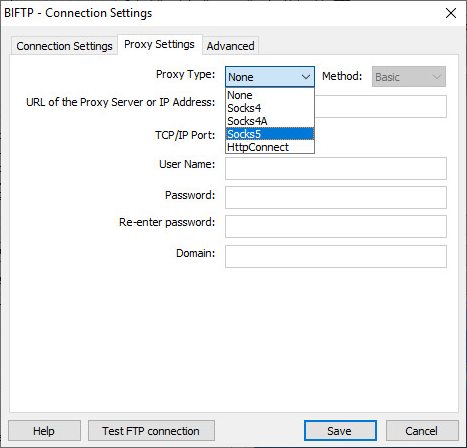Screen dimensions: 467x448
Task: Open Help for connection settings
Action: (44, 431)
